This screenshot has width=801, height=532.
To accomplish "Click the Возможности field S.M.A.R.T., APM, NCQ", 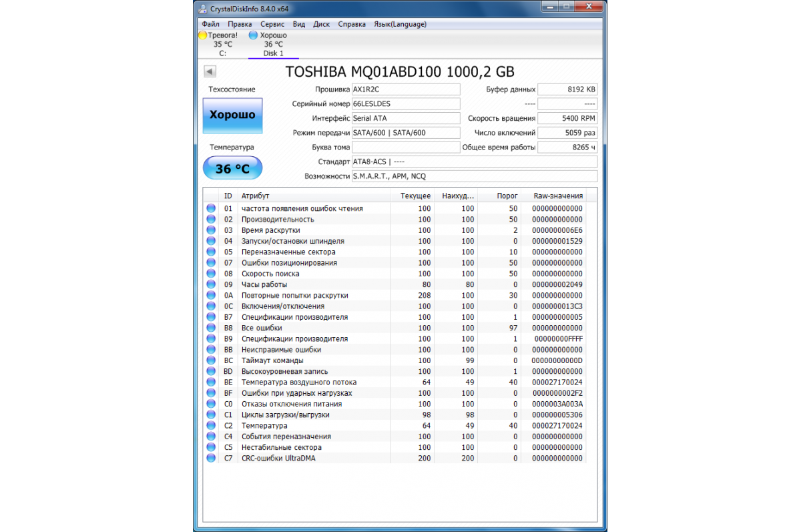I will point(475,176).
